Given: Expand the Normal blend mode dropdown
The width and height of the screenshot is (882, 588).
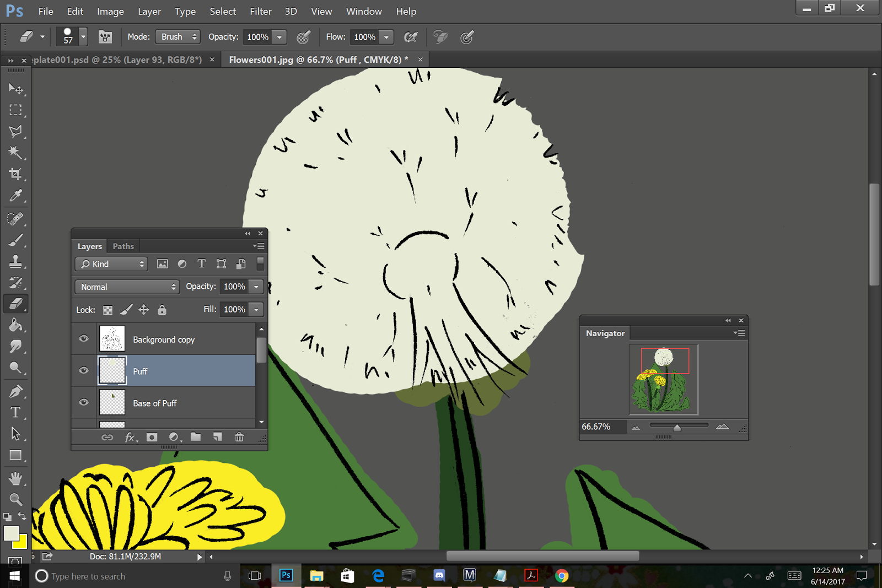Looking at the screenshot, I should (127, 287).
